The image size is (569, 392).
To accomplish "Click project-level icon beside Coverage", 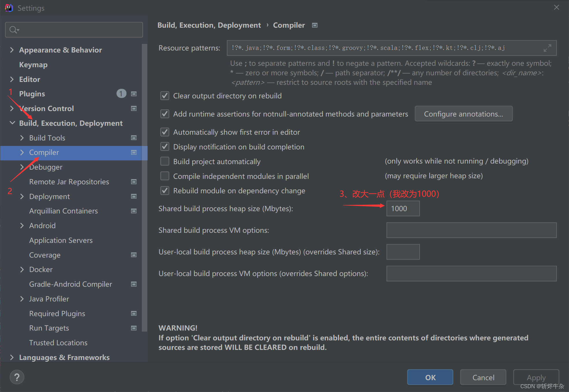I will pyautogui.click(x=134, y=255).
